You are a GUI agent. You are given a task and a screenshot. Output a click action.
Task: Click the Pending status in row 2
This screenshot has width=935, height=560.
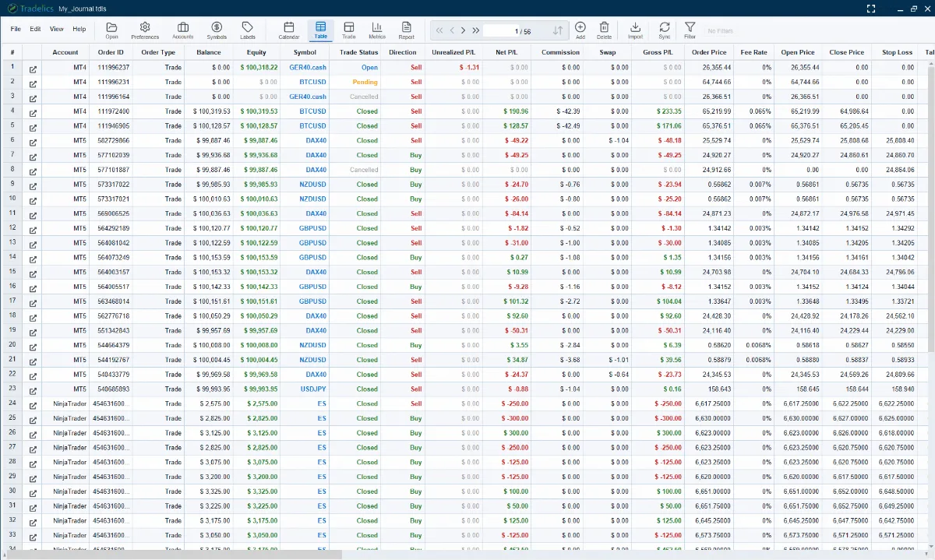[365, 82]
